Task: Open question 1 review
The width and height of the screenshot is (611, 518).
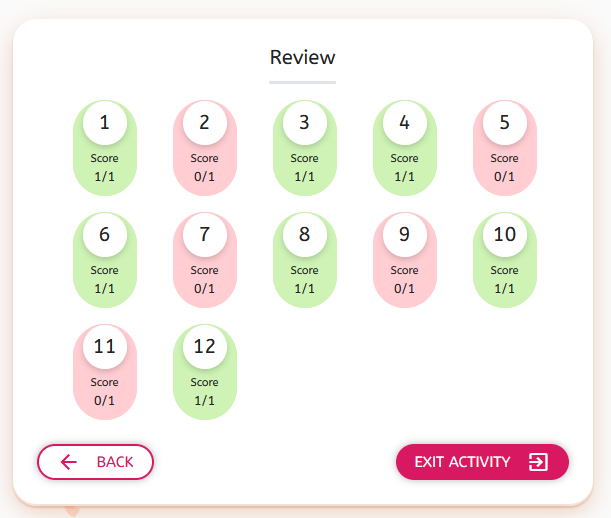Action: (x=105, y=150)
